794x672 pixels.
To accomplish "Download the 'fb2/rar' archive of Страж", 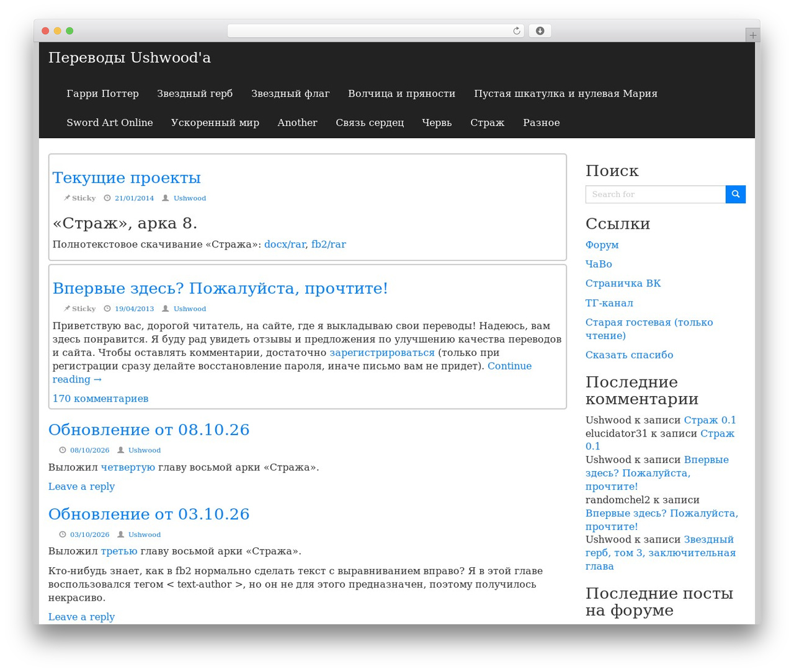I will pos(329,244).
